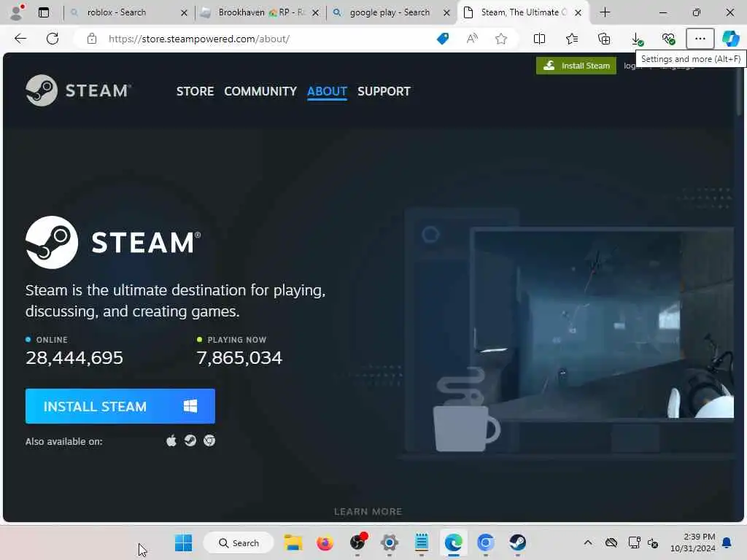
Task: Click green Install Steam header button
Action: (576, 66)
